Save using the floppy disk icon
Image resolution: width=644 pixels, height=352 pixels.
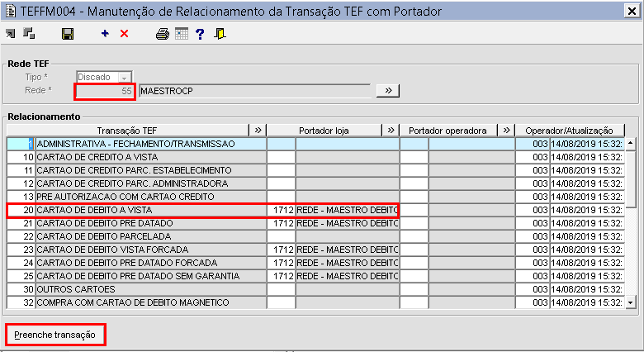tap(68, 34)
